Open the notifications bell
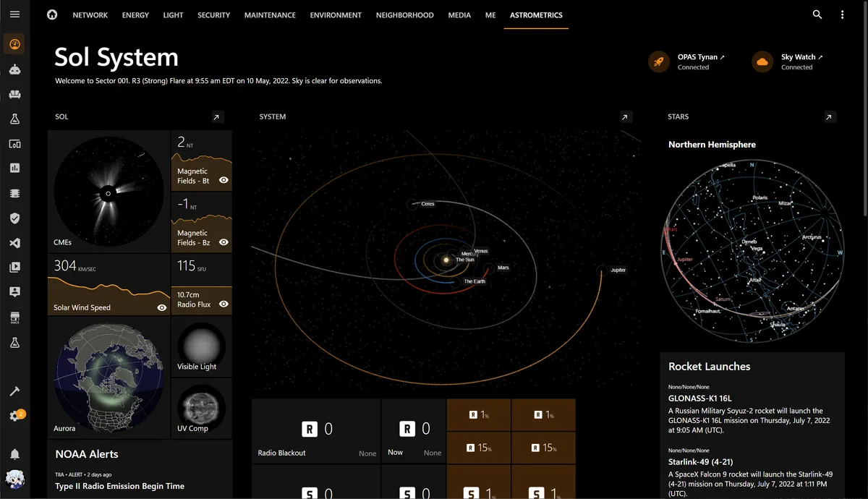868x499 pixels. point(14,454)
